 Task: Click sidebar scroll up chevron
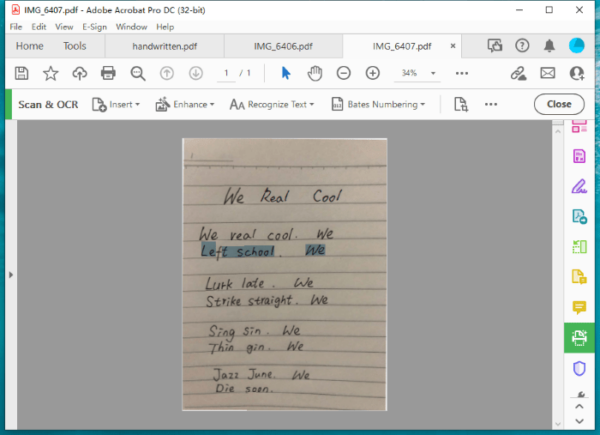pyautogui.click(x=579, y=407)
